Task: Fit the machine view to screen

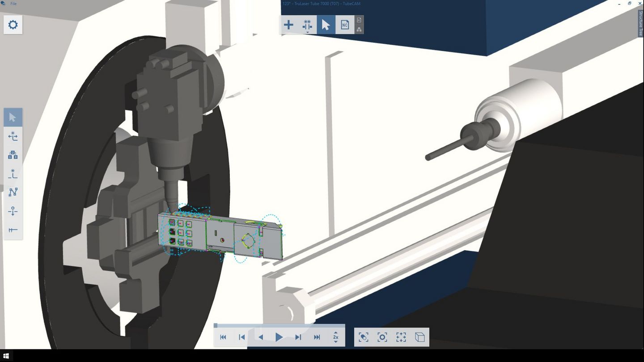Action: coord(401,337)
